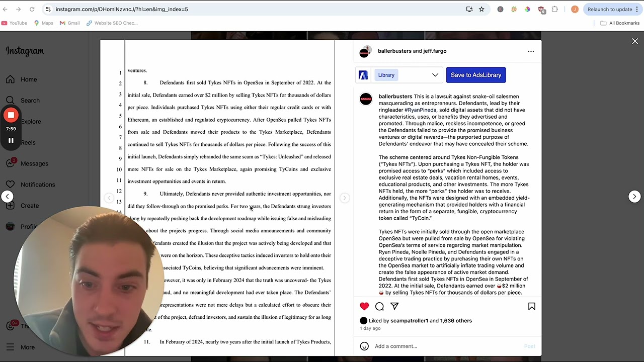
Task: Show the previous carousel image
Action: [x=109, y=198]
